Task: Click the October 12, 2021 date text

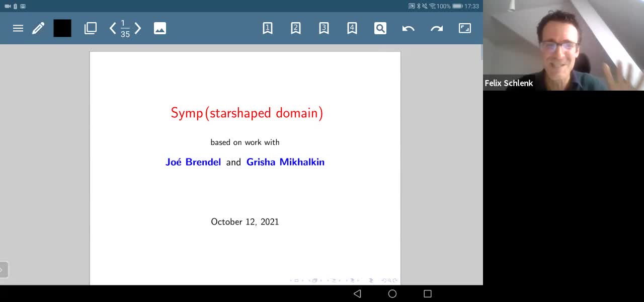Action: [x=245, y=222]
